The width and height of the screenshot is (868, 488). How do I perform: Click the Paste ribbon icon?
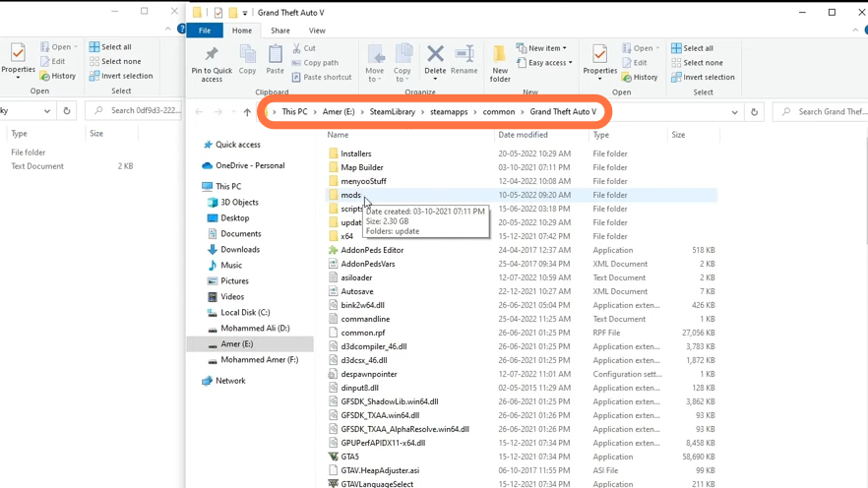276,54
